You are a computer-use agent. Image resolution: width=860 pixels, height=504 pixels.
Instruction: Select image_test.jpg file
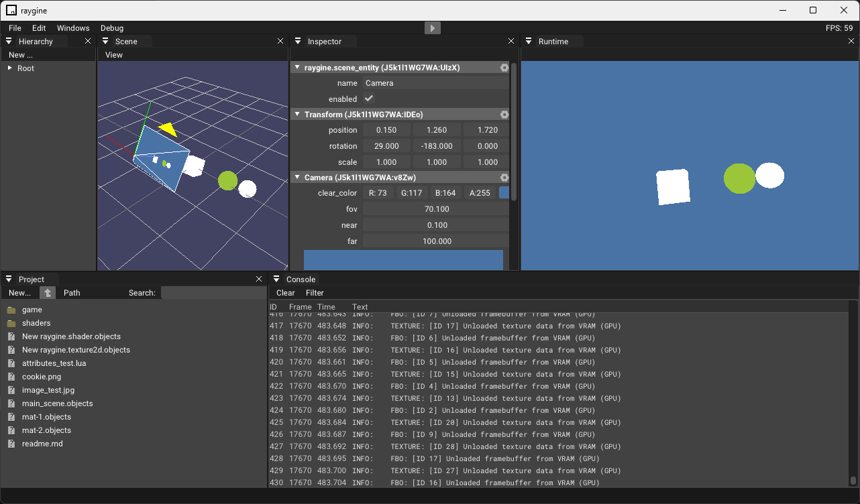[48, 390]
